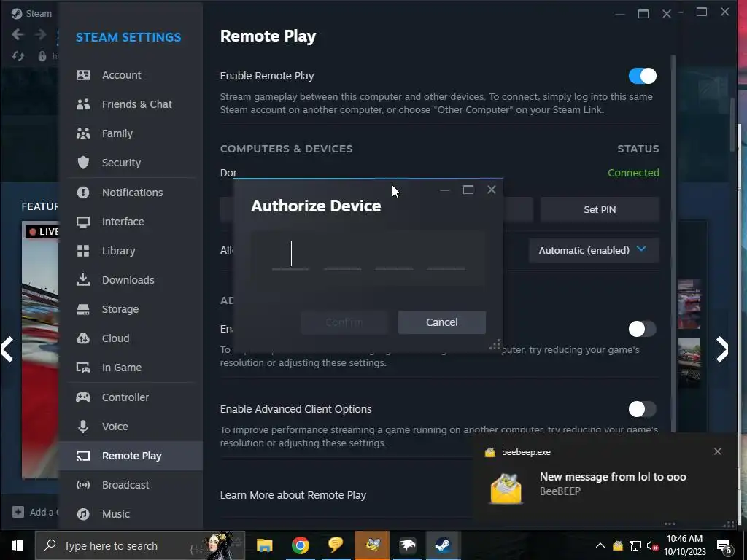The width and height of the screenshot is (747, 560).
Task: Open the Controller settings page
Action: [x=131, y=397]
